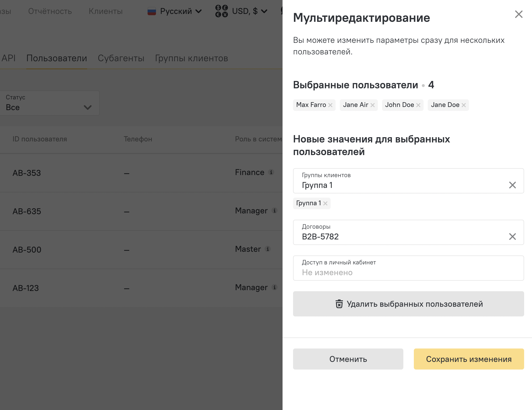The width and height of the screenshot is (532, 410).
Task: Delete selected users with Удалить button
Action: (408, 304)
